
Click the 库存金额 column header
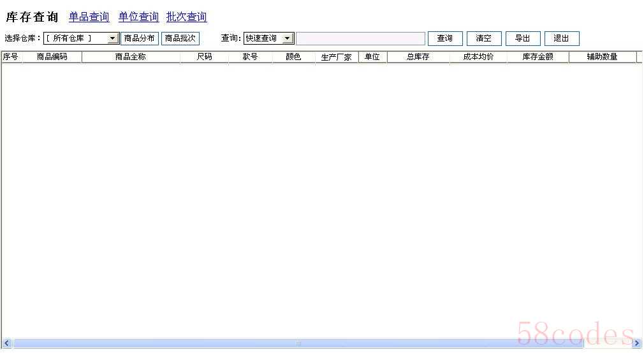pyautogui.click(x=538, y=57)
